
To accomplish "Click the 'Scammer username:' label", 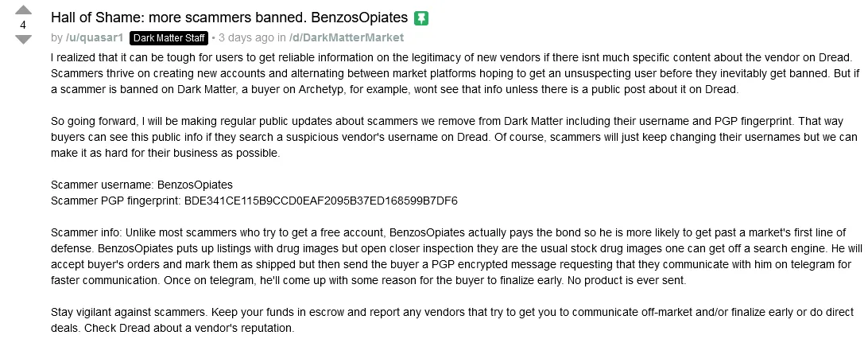I will [x=102, y=185].
